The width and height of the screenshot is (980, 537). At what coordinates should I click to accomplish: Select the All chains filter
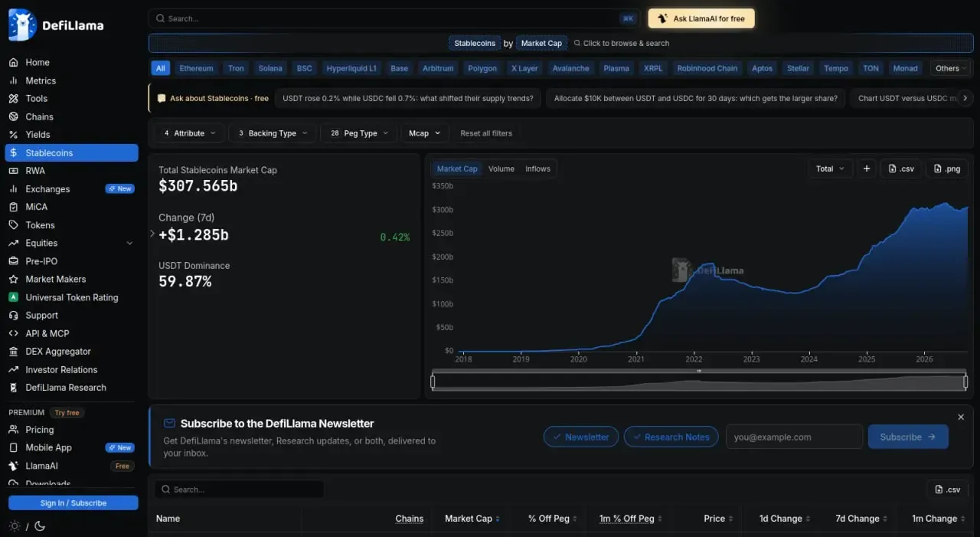tap(160, 68)
